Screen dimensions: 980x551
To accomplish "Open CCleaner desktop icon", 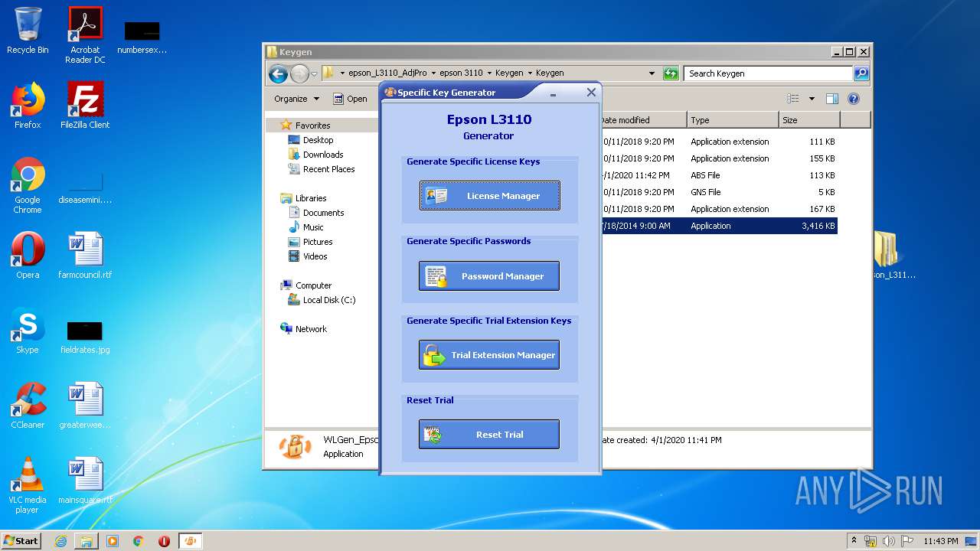I will coord(28,406).
